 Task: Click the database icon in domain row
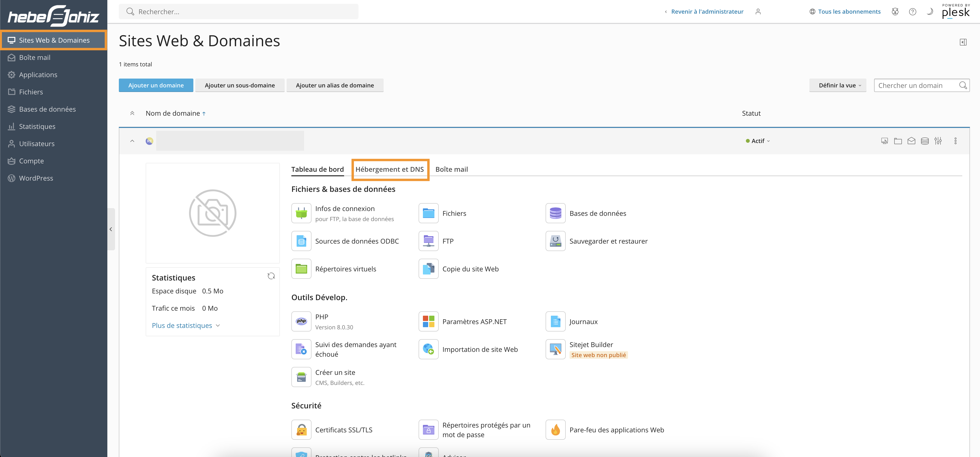point(924,141)
